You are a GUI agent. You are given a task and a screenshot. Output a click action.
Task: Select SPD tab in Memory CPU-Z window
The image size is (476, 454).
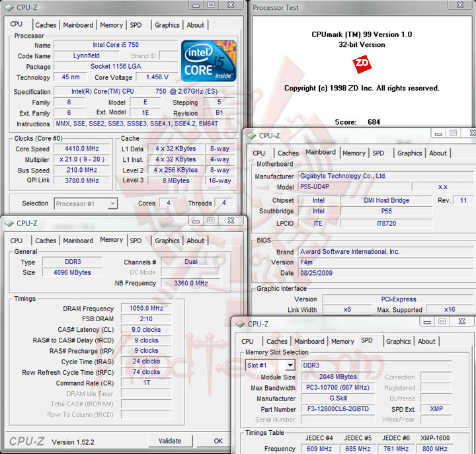[x=136, y=241]
